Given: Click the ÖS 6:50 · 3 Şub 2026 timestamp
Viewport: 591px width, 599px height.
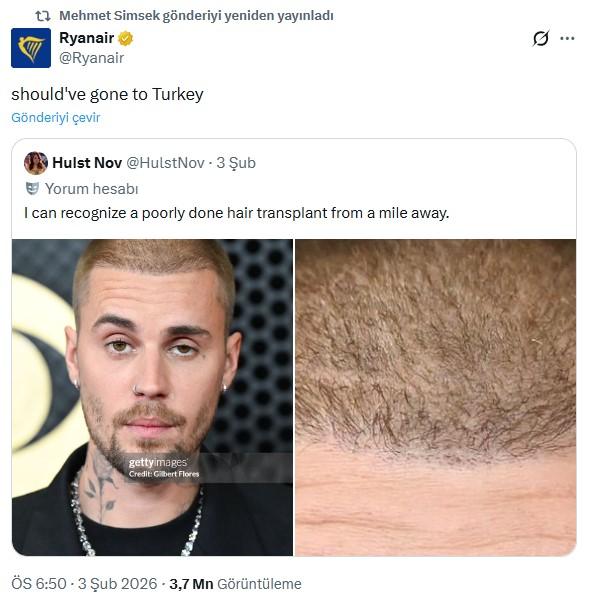Looking at the screenshot, I should pos(84,584).
